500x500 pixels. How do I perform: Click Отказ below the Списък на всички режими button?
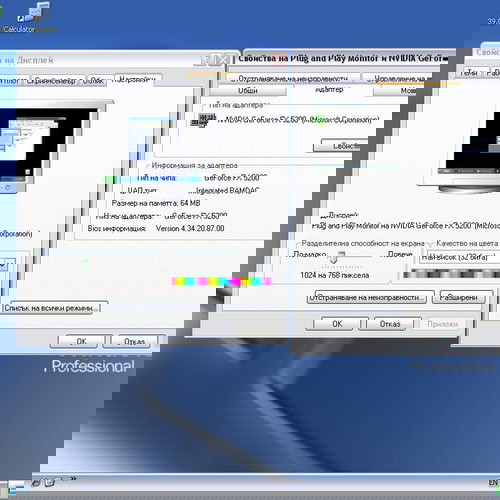pyautogui.click(x=134, y=341)
